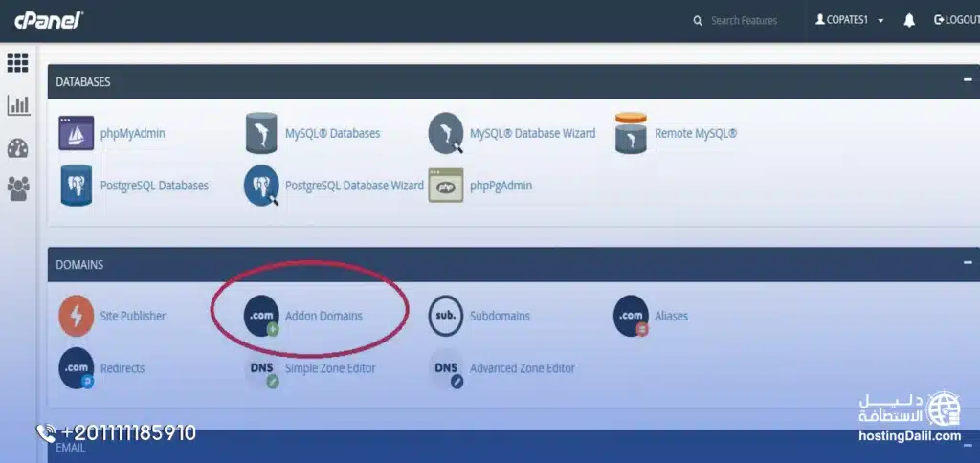Open User Manager in the sidebar

click(x=17, y=188)
